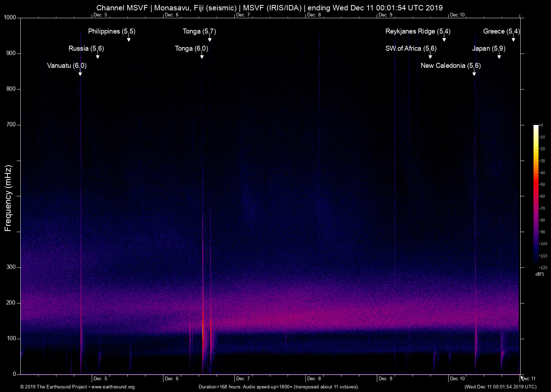Select the arrow marker under SW.of Africa (5.6)
The height and width of the screenshot is (392, 551).
click(430, 56)
